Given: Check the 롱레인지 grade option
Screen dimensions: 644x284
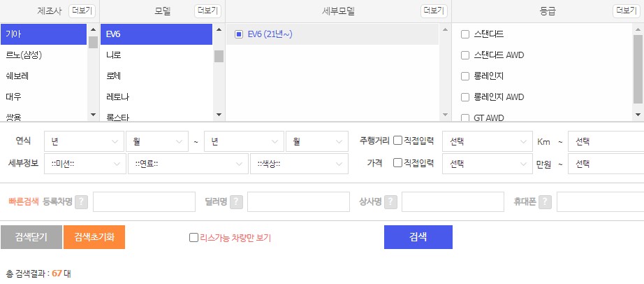Looking at the screenshot, I should (465, 76).
